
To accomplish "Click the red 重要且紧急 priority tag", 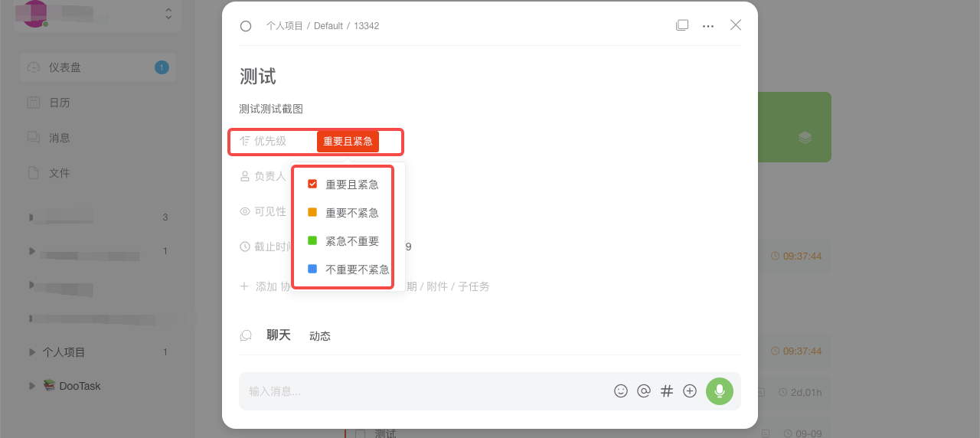I will point(348,142).
